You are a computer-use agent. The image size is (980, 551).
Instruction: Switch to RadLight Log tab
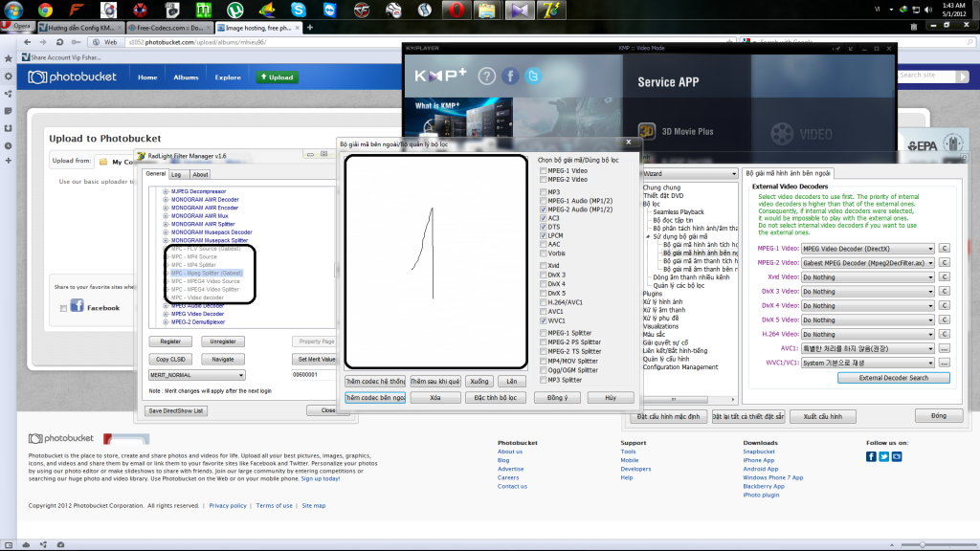pyautogui.click(x=176, y=175)
